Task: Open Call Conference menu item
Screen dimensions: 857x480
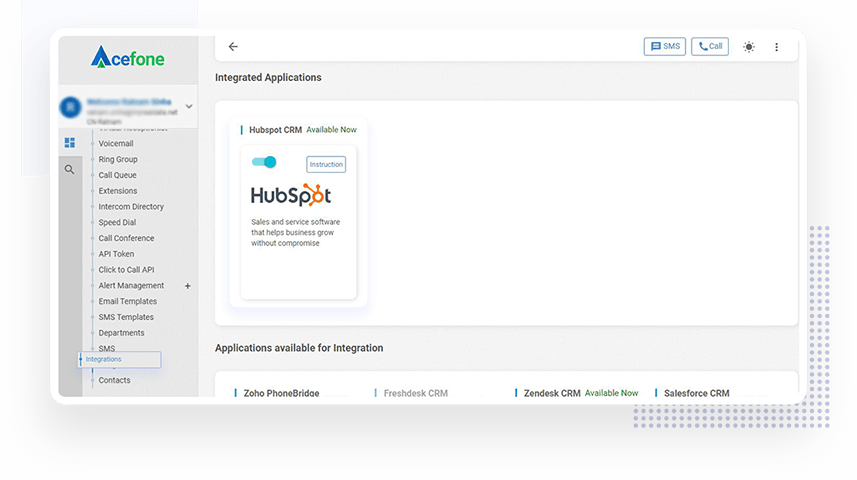Action: tap(126, 238)
